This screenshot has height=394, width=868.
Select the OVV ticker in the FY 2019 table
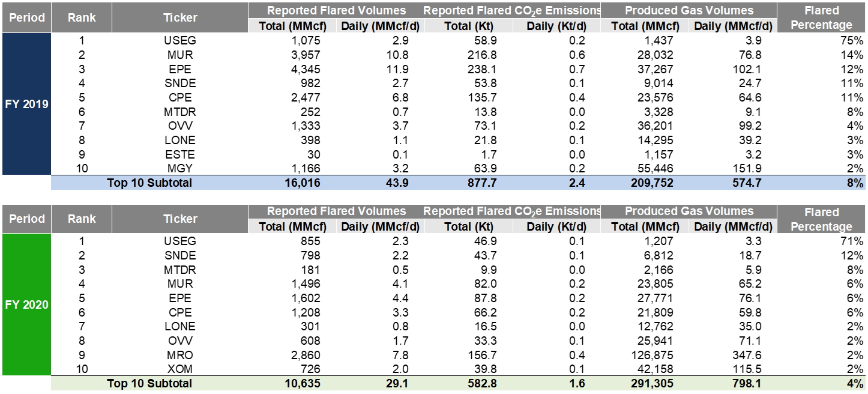(181, 126)
